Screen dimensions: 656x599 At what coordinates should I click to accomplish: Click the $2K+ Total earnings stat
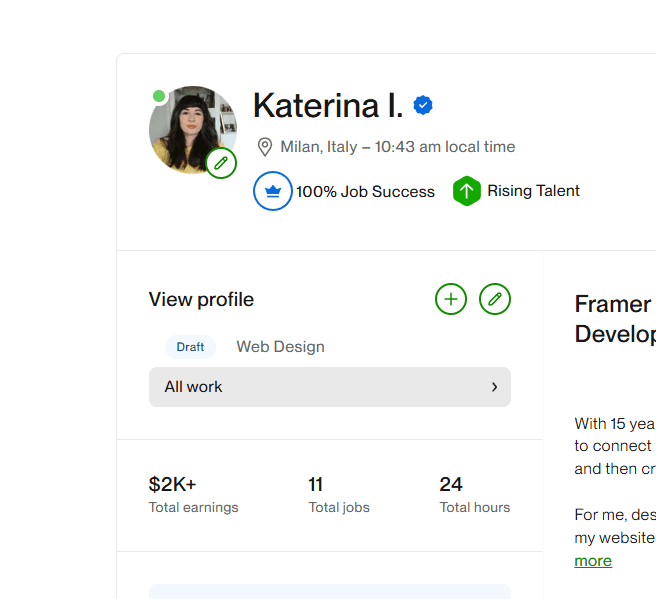tap(193, 494)
